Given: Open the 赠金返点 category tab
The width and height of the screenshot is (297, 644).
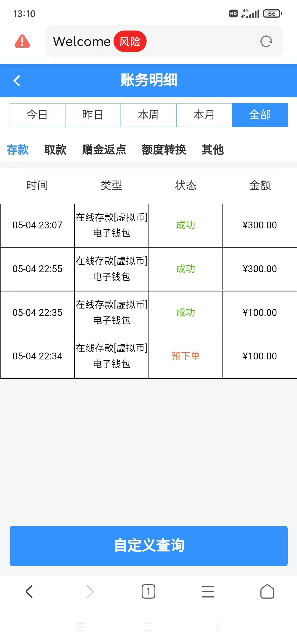Looking at the screenshot, I should click(x=104, y=150).
